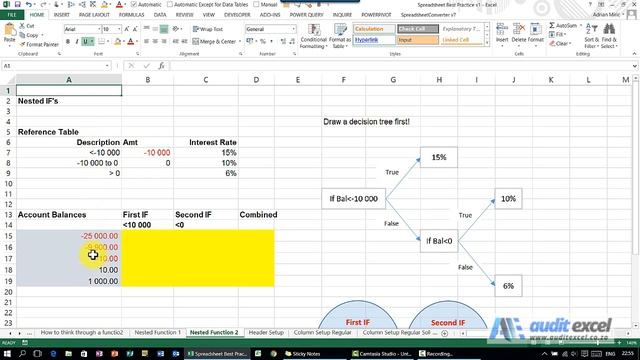Toggle Bold formatting
The image size is (640, 360).
pyautogui.click(x=68, y=42)
